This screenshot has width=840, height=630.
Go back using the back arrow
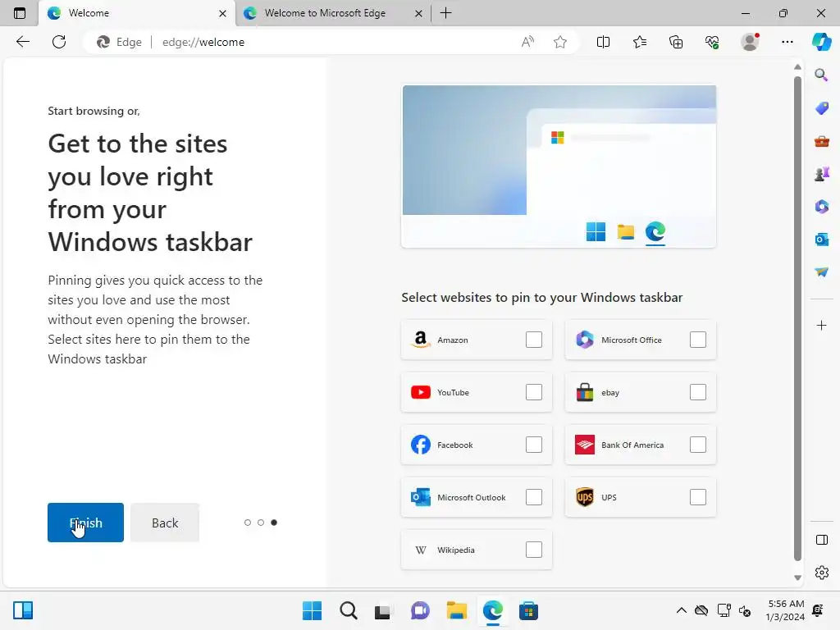(22, 42)
